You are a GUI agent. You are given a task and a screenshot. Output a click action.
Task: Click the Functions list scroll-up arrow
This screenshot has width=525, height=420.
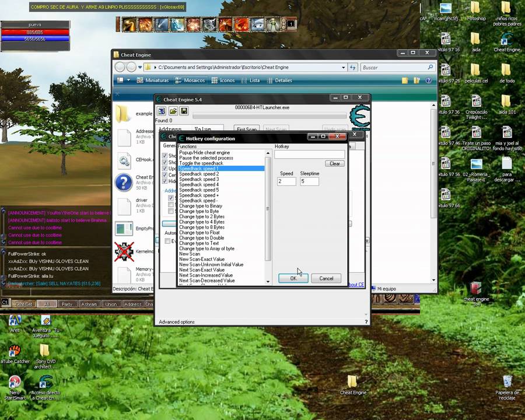[x=268, y=153]
